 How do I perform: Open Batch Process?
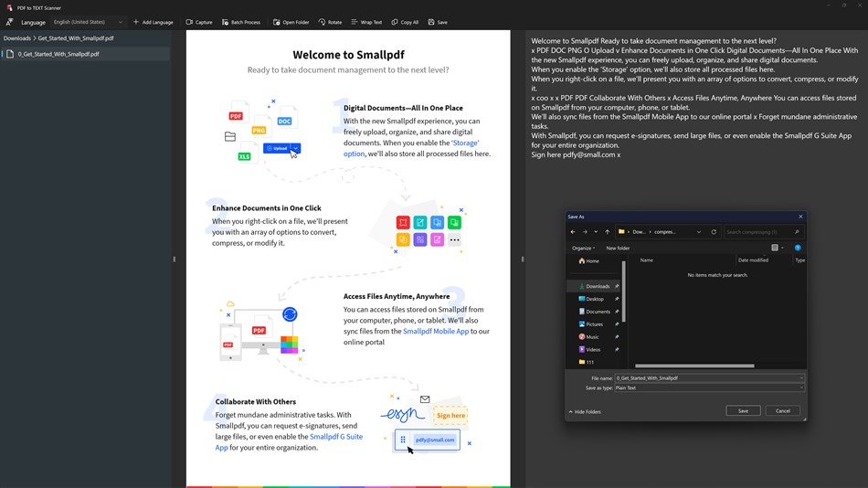(x=241, y=22)
